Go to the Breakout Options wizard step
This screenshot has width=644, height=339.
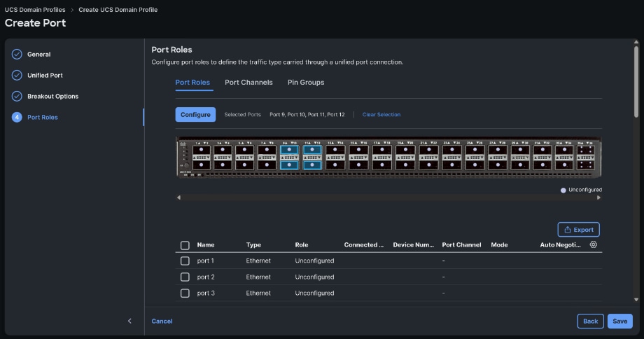pos(52,96)
